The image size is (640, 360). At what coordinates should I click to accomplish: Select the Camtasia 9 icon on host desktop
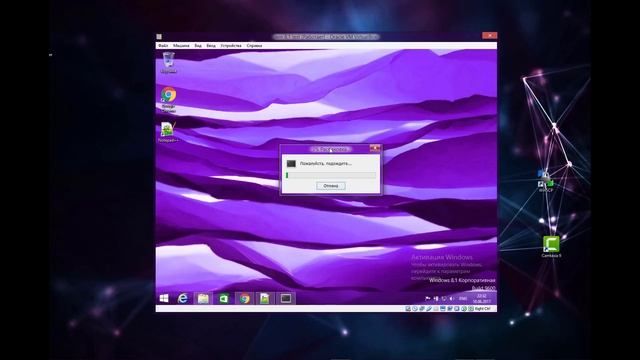coord(551,247)
